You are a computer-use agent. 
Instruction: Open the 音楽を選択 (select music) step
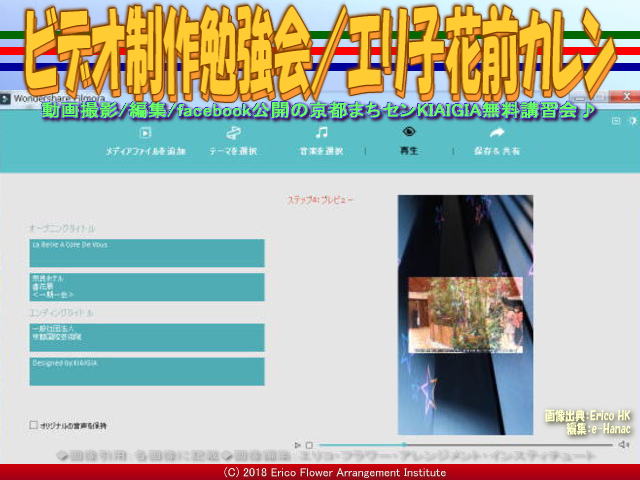pos(321,142)
